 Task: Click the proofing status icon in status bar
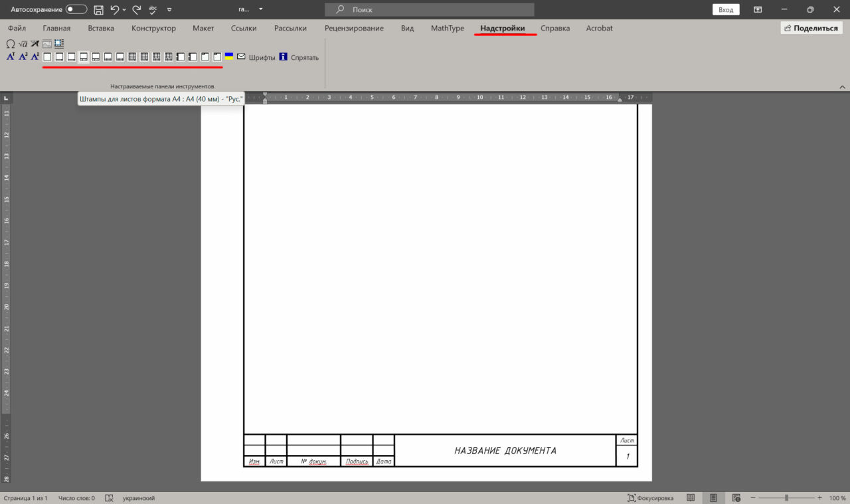pyautogui.click(x=110, y=498)
